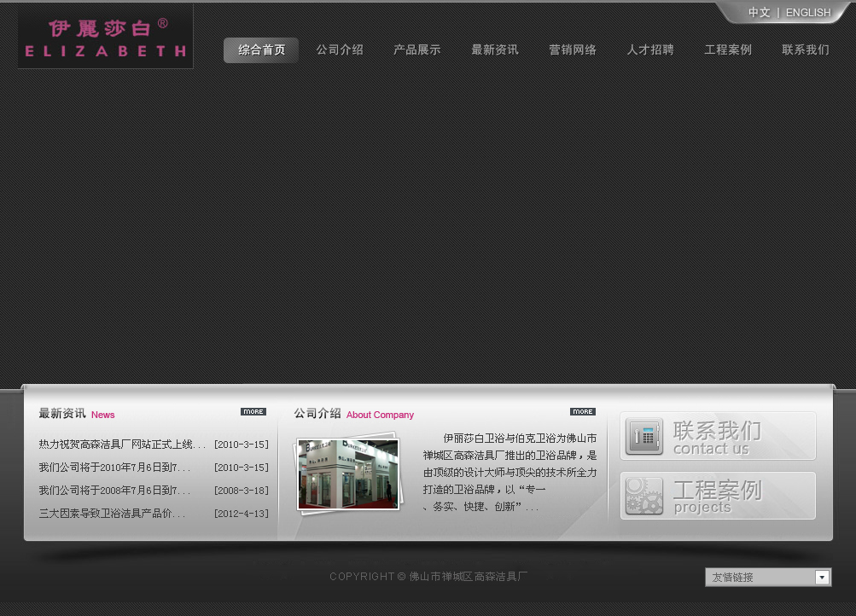
Task: Click 联系我们 in the top navigation
Action: click(805, 50)
